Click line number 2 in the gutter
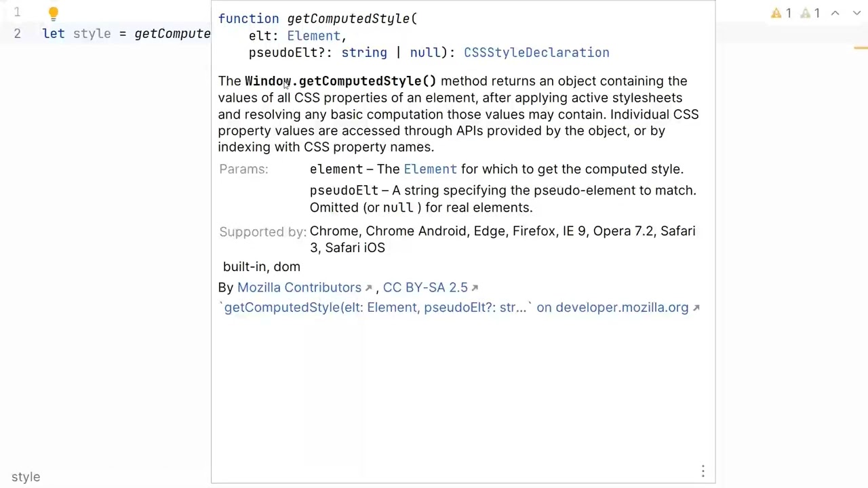Viewport: 868px width, 488px height. pyautogui.click(x=17, y=33)
